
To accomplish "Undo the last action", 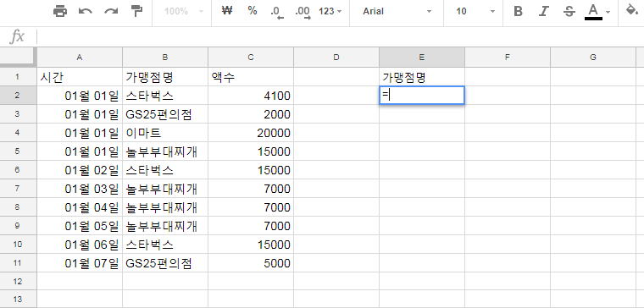I will [86, 11].
